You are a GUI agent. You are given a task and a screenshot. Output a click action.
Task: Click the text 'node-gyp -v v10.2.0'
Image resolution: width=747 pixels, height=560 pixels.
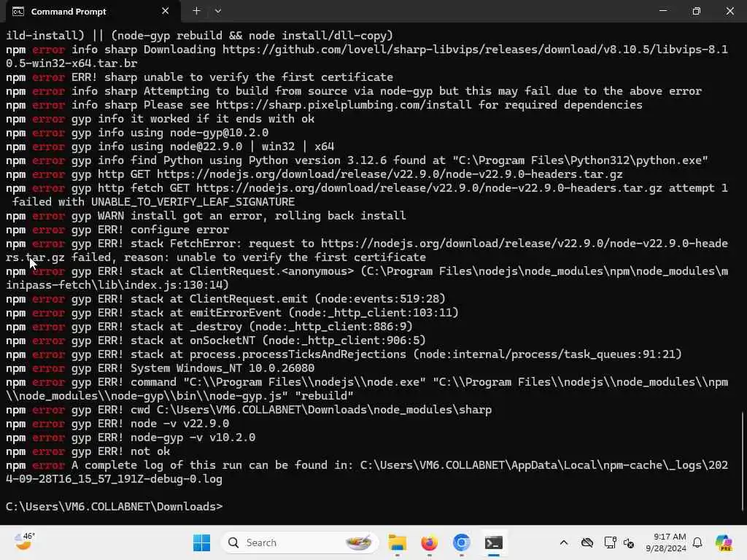(193, 437)
